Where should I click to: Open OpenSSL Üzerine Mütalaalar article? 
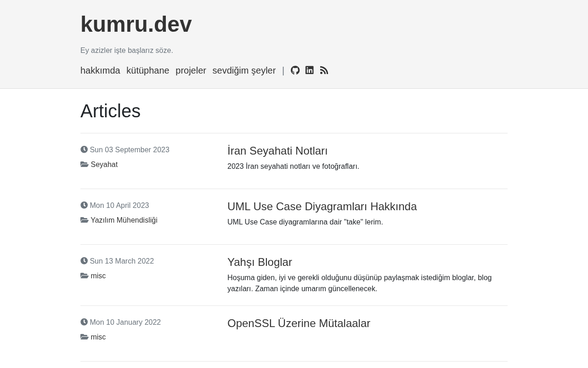click(x=299, y=323)
